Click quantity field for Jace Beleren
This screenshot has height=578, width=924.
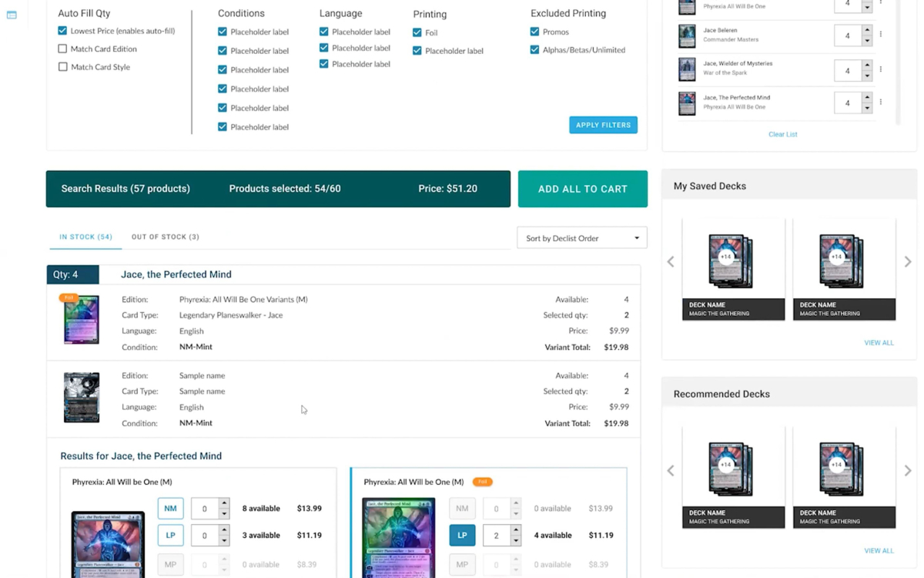(x=848, y=35)
